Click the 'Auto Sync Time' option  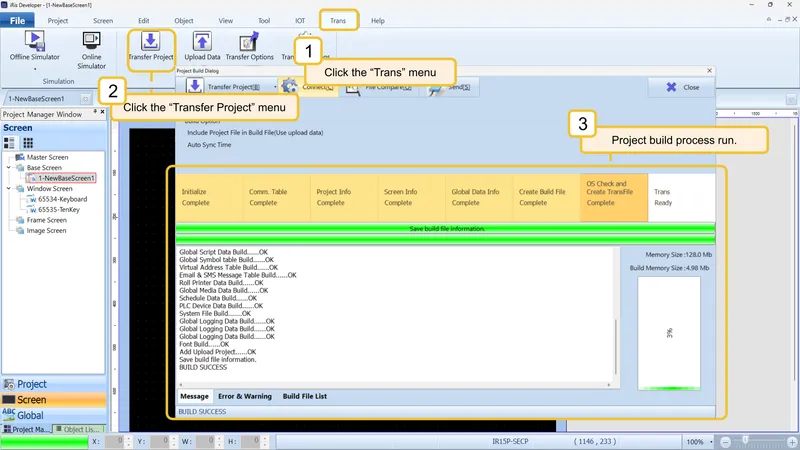tap(209, 145)
